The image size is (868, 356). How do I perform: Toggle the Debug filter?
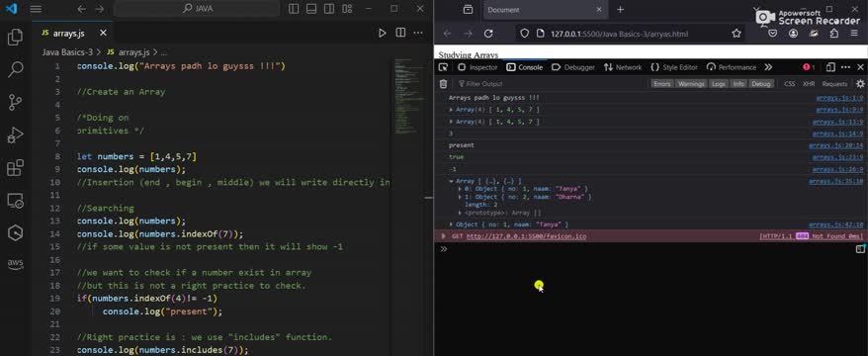(761, 84)
